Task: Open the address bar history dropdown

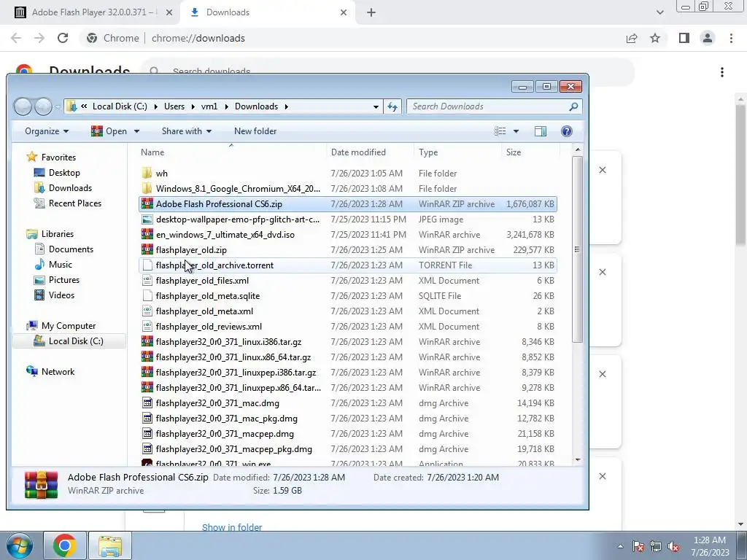Action: [376, 106]
